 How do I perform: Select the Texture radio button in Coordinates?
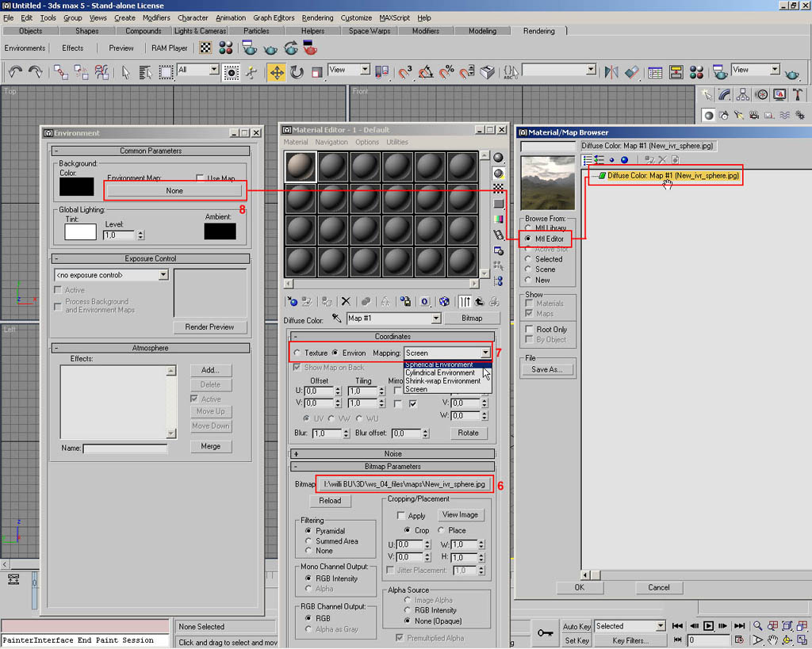pyautogui.click(x=297, y=353)
